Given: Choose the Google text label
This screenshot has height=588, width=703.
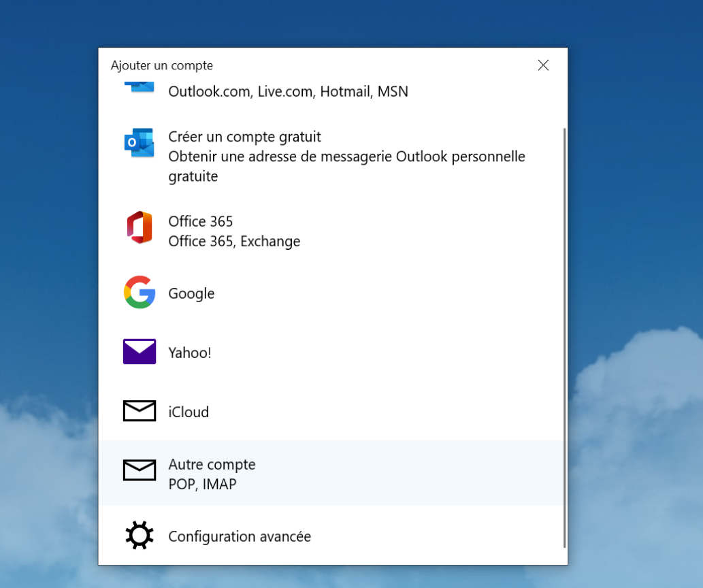Looking at the screenshot, I should [x=191, y=293].
